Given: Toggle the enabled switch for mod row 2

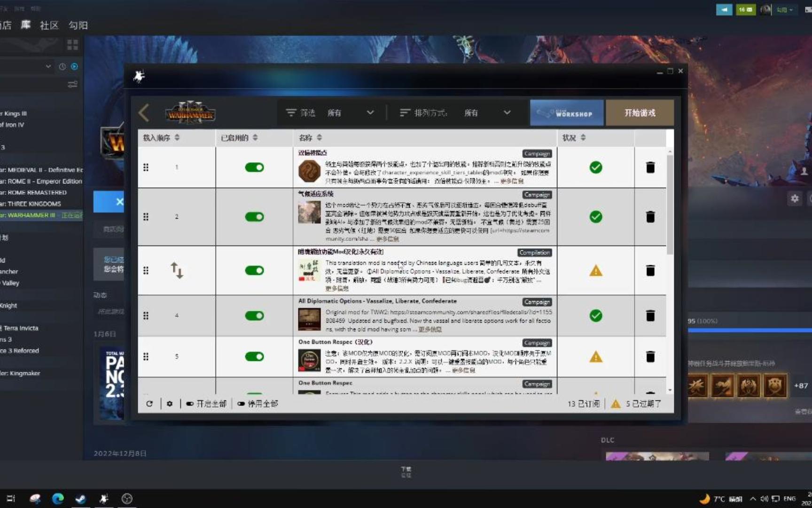Looking at the screenshot, I should pyautogui.click(x=254, y=217).
